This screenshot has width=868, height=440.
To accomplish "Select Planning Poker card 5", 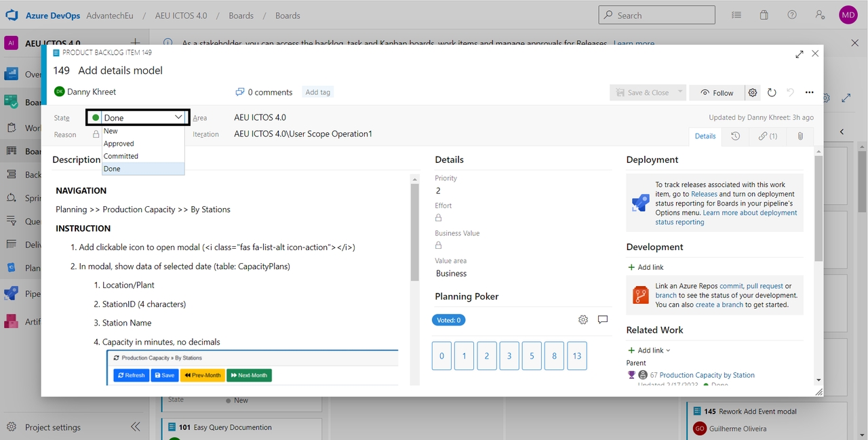I will click(532, 356).
